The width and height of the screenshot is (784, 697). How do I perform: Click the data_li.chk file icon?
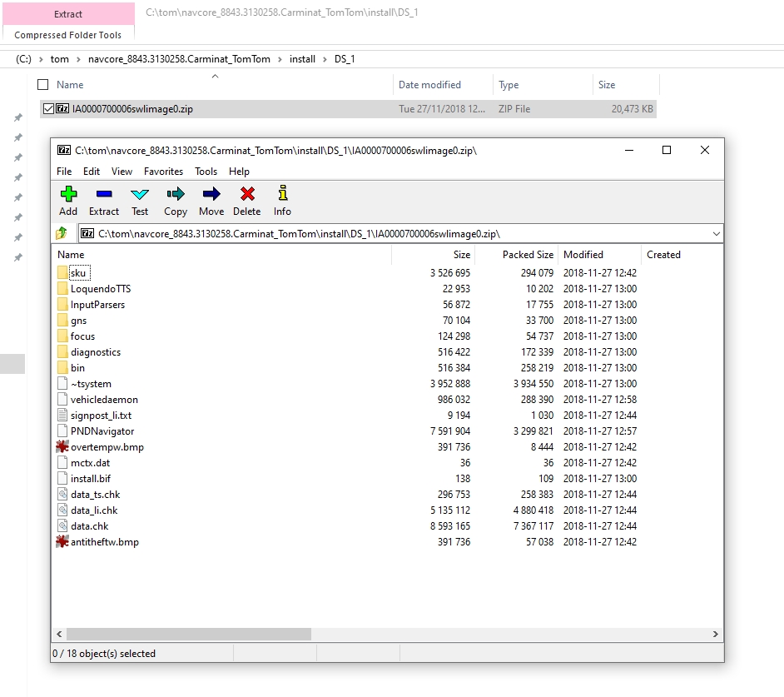[x=62, y=510]
